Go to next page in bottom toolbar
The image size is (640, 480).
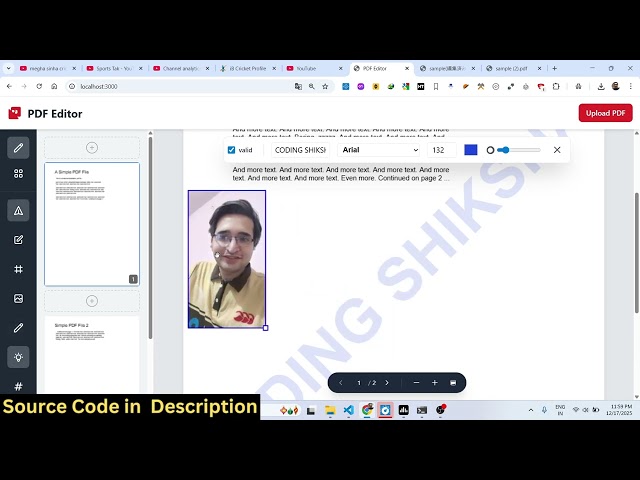(387, 383)
